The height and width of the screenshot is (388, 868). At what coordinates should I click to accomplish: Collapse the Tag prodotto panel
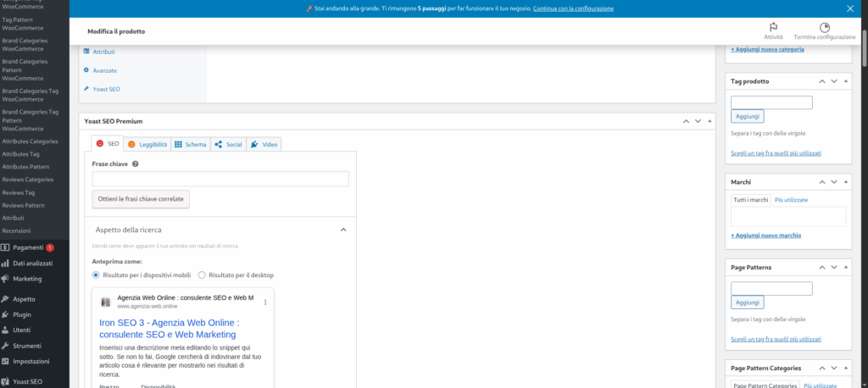tap(845, 80)
